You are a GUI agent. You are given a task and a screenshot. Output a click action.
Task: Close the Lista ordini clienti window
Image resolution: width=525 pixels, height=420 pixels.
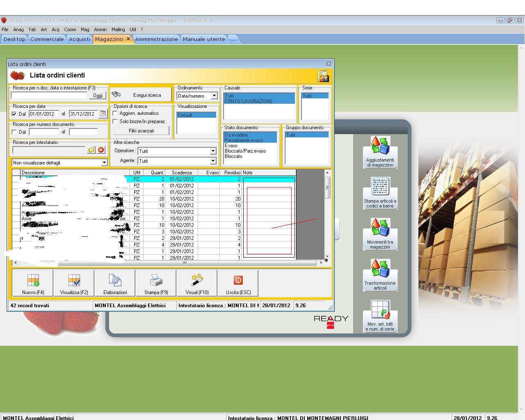(329, 64)
